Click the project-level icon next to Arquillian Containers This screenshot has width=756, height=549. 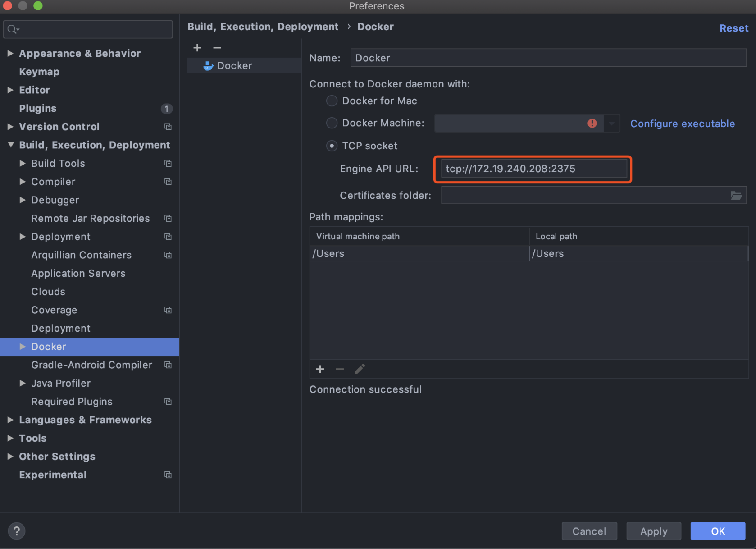(168, 255)
